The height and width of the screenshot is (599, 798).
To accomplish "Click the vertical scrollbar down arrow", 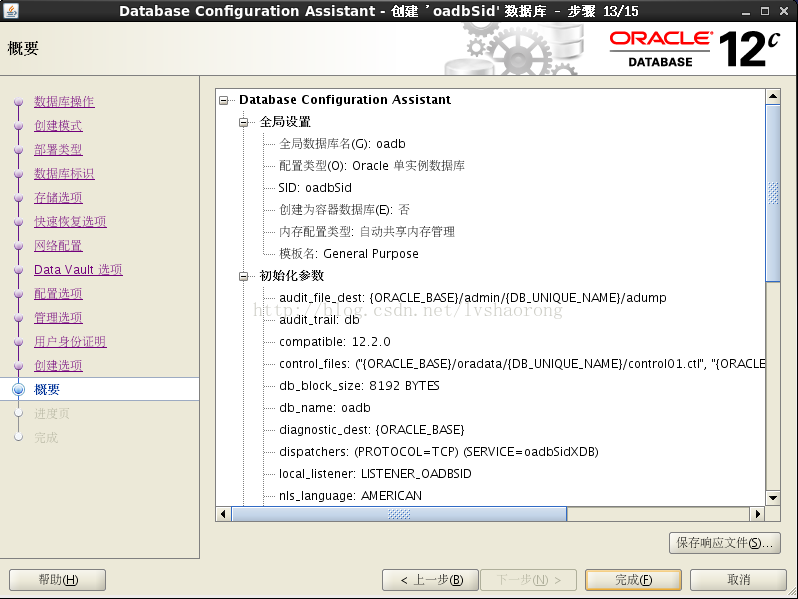I will (x=773, y=498).
